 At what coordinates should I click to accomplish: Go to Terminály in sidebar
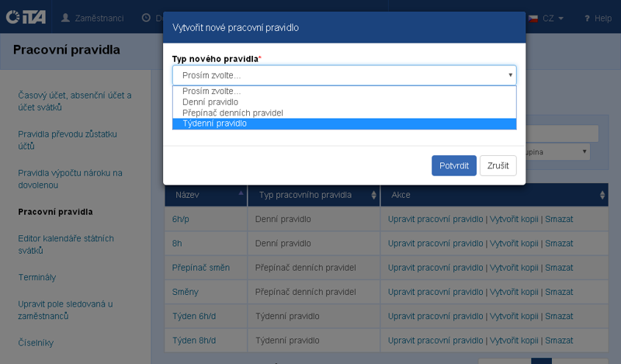tap(37, 277)
